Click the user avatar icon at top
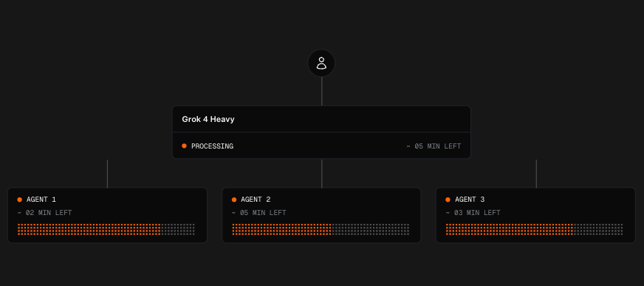 (x=321, y=64)
